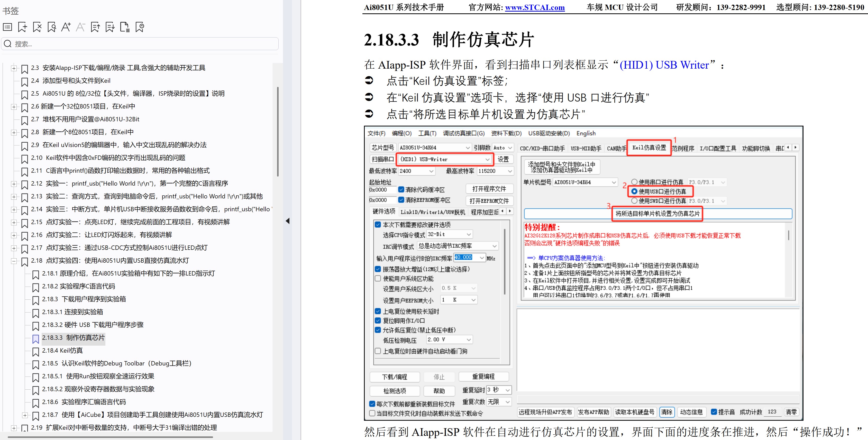Click the delete bookmark icon
Screen dimensions: 868x440
(37, 27)
